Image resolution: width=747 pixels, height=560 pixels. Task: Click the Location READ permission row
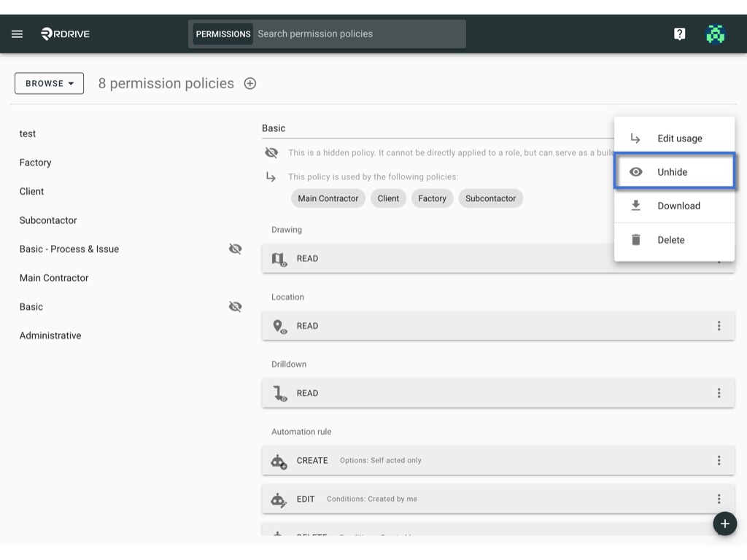coord(498,326)
